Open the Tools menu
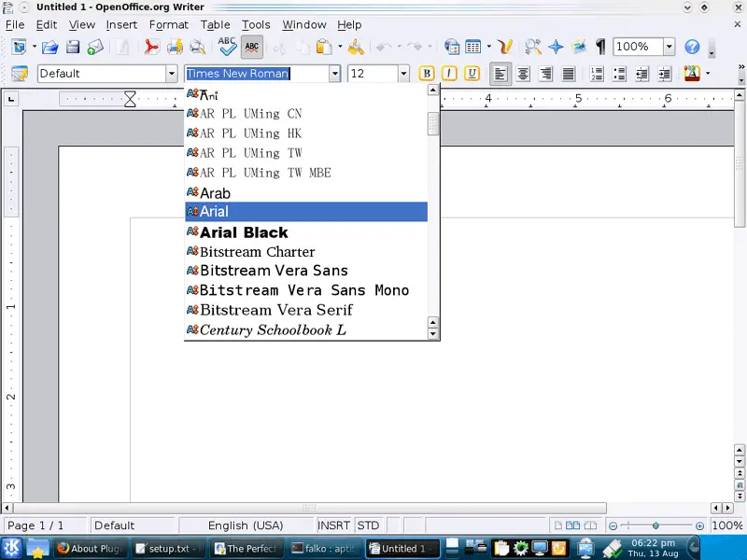 [x=256, y=25]
